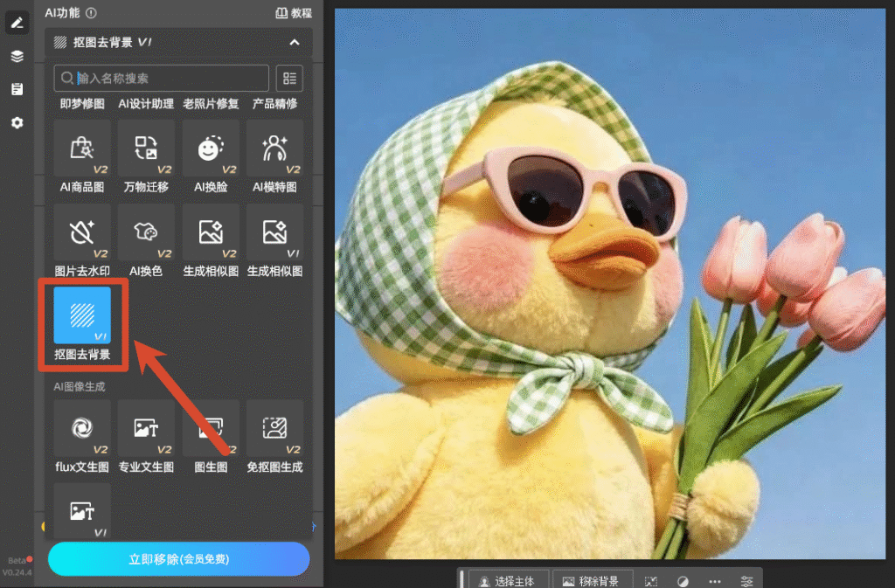The image size is (895, 588).
Task: Open the 万物迁移 tool
Action: pos(146,149)
